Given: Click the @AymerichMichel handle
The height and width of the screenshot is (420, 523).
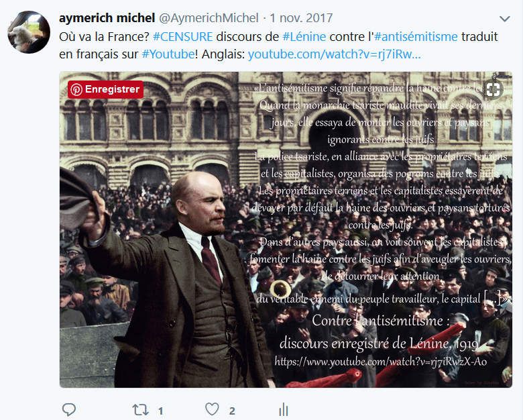Looking at the screenshot, I should pos(209,17).
